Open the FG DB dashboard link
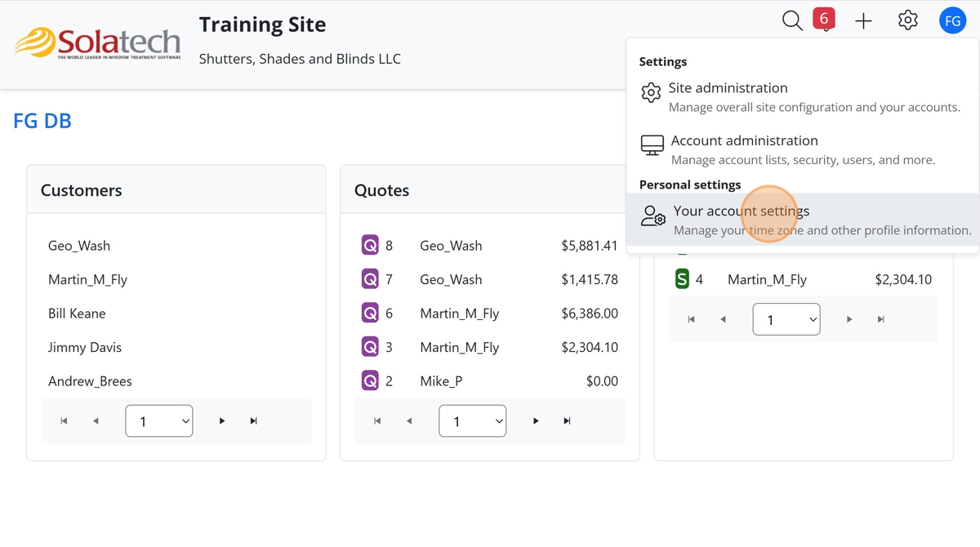Viewport: 980px width, 547px height. (42, 121)
